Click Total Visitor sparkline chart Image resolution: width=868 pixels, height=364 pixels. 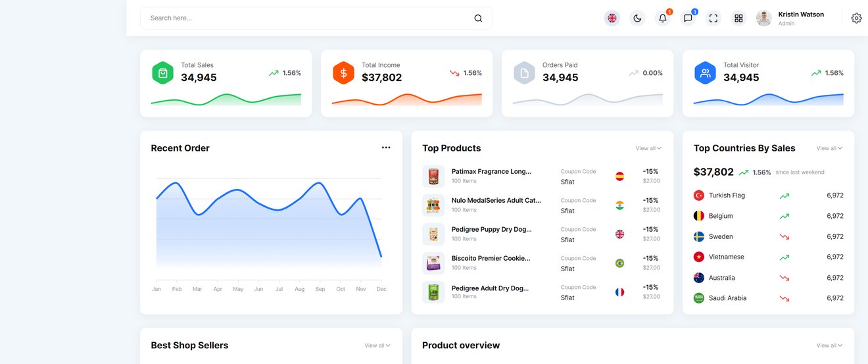pos(769,99)
